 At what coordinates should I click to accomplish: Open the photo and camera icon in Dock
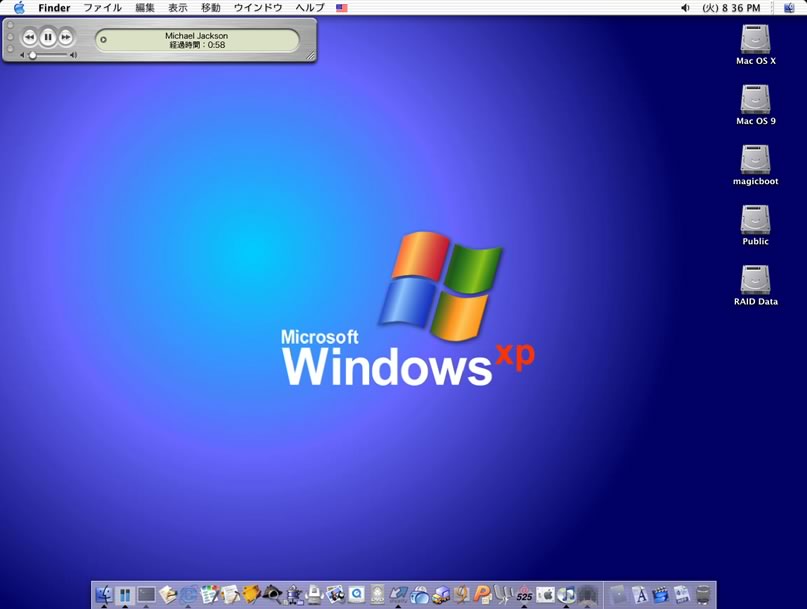point(335,595)
